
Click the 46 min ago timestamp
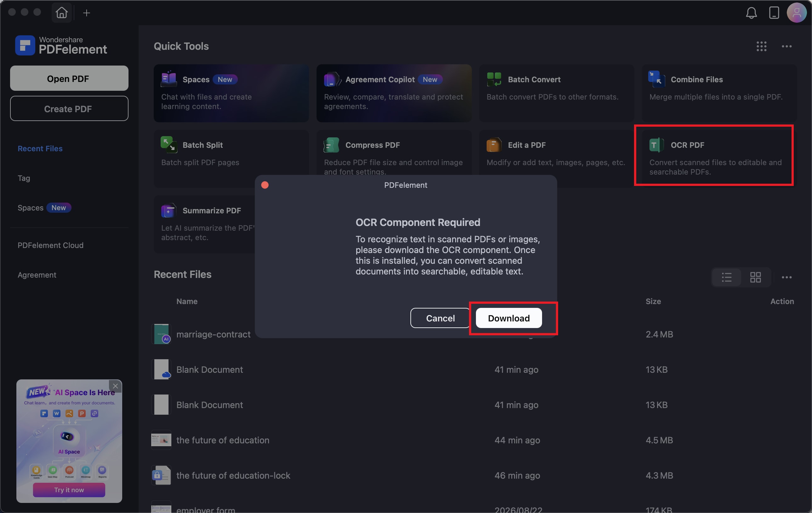pos(517,476)
